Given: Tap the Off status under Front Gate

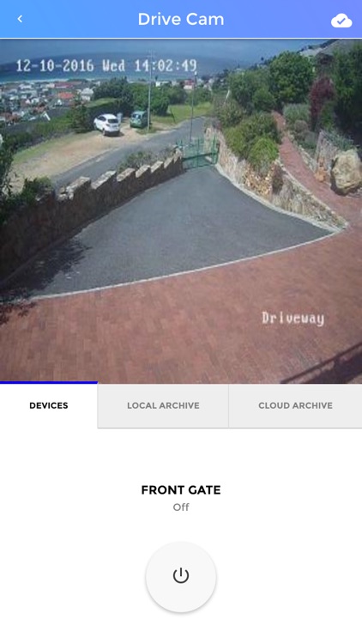Looking at the screenshot, I should point(181,507).
